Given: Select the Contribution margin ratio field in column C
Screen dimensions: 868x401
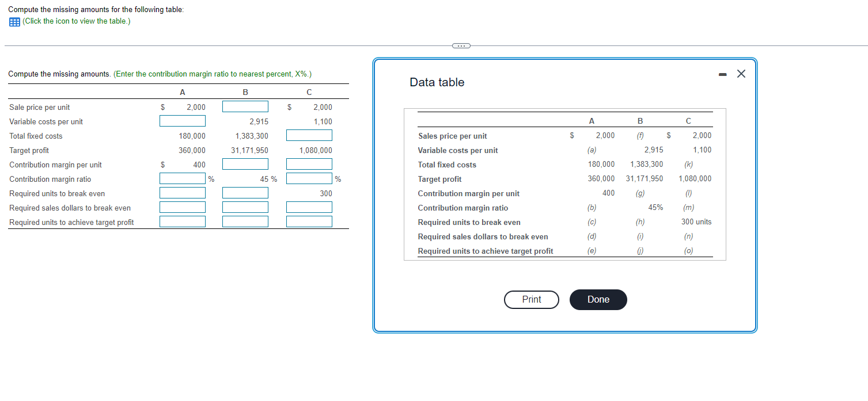Looking at the screenshot, I should pos(309,178).
